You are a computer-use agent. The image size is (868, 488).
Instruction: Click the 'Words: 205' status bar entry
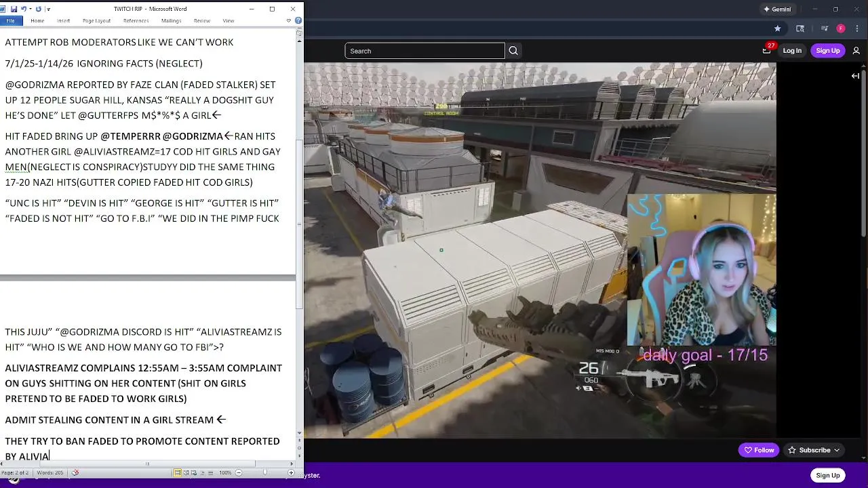point(50,472)
